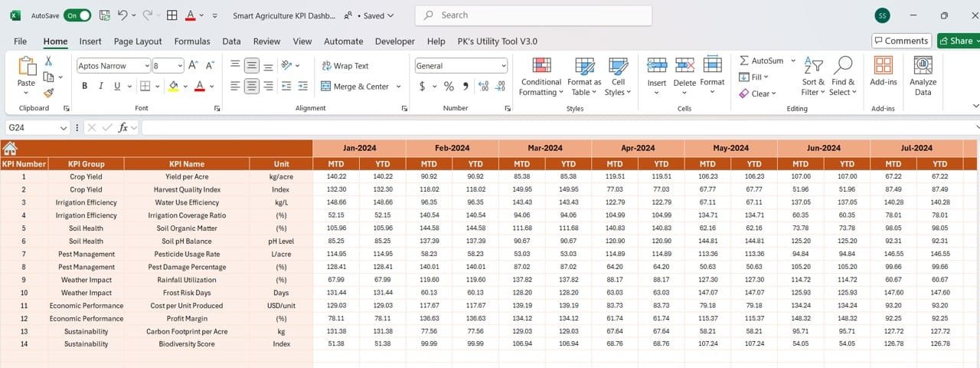Click the Undo arrow
This screenshot has width=980, height=368.
[122, 15]
